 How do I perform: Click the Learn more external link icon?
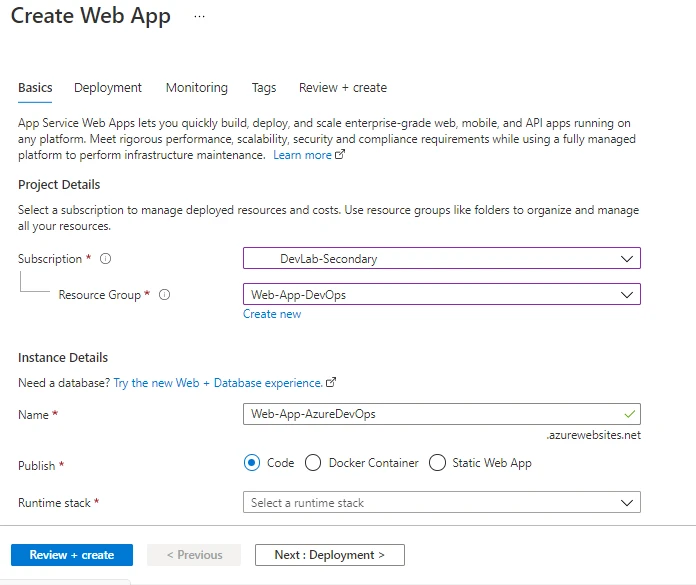click(340, 154)
